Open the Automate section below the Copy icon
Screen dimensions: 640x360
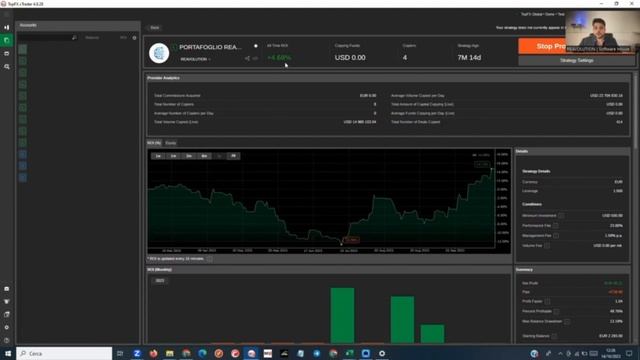pyautogui.click(x=7, y=53)
